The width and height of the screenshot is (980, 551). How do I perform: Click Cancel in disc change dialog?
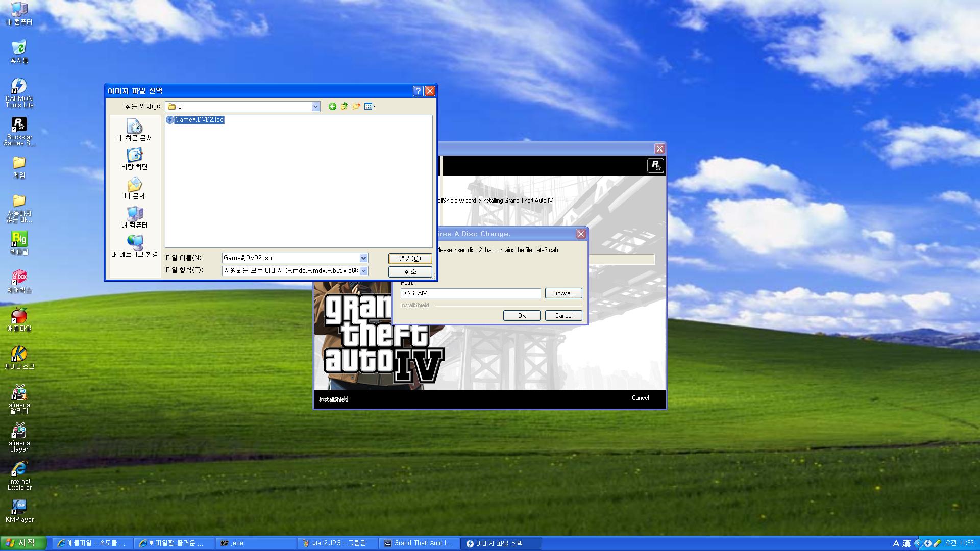(563, 316)
